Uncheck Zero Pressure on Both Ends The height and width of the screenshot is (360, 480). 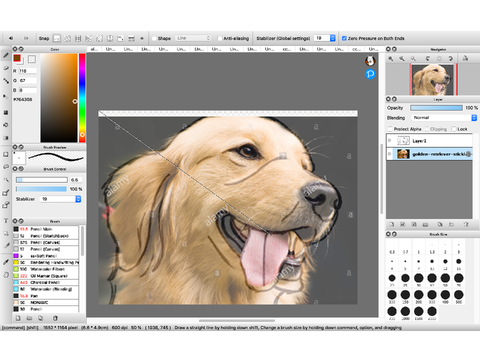point(344,38)
